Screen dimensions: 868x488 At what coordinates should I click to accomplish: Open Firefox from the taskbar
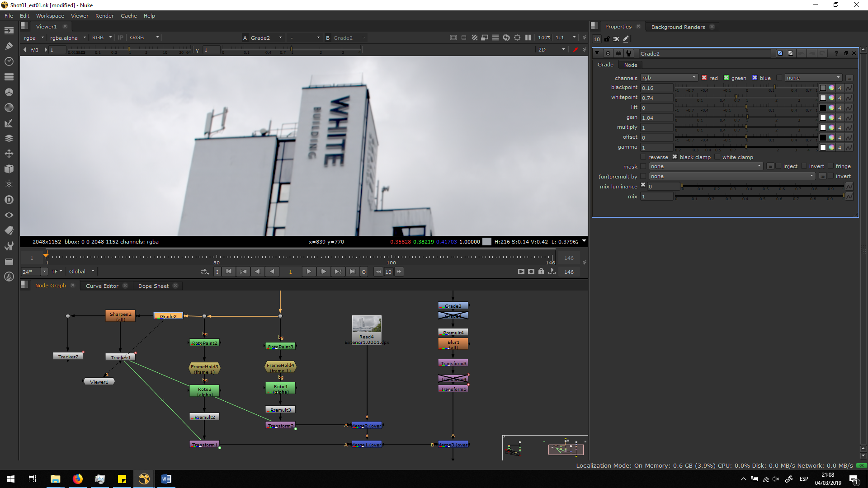click(78, 479)
